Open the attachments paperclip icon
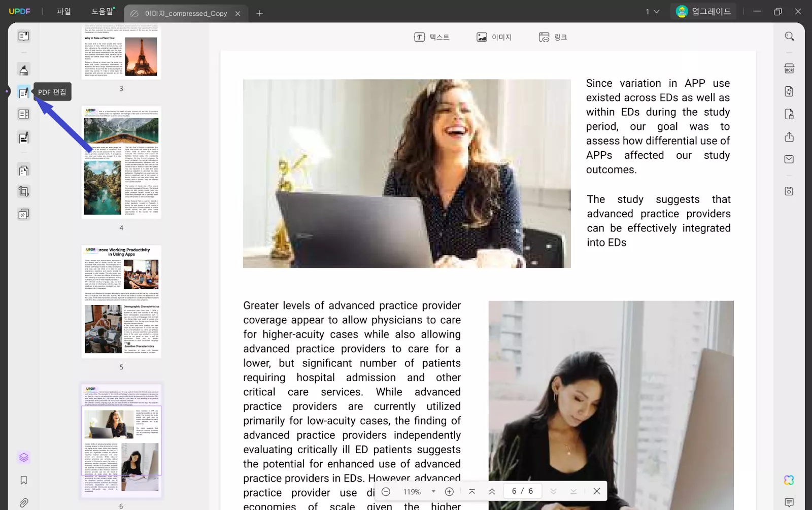The height and width of the screenshot is (510, 812). (24, 503)
